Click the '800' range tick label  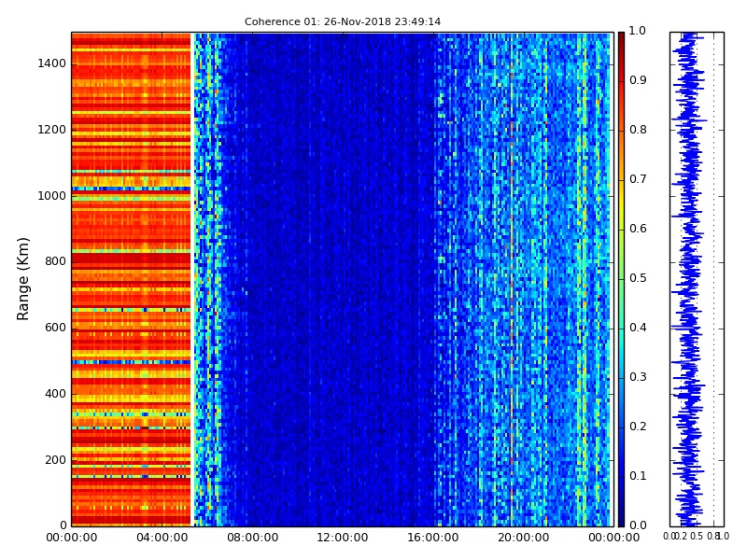[x=55, y=261]
